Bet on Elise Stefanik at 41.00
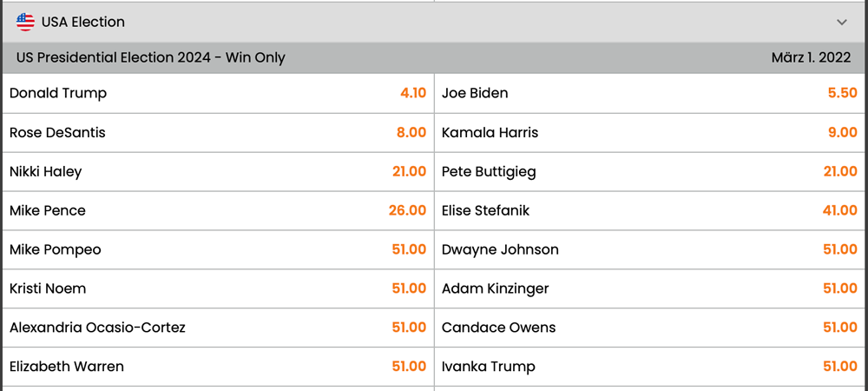868x391 pixels. pyautogui.click(x=651, y=210)
